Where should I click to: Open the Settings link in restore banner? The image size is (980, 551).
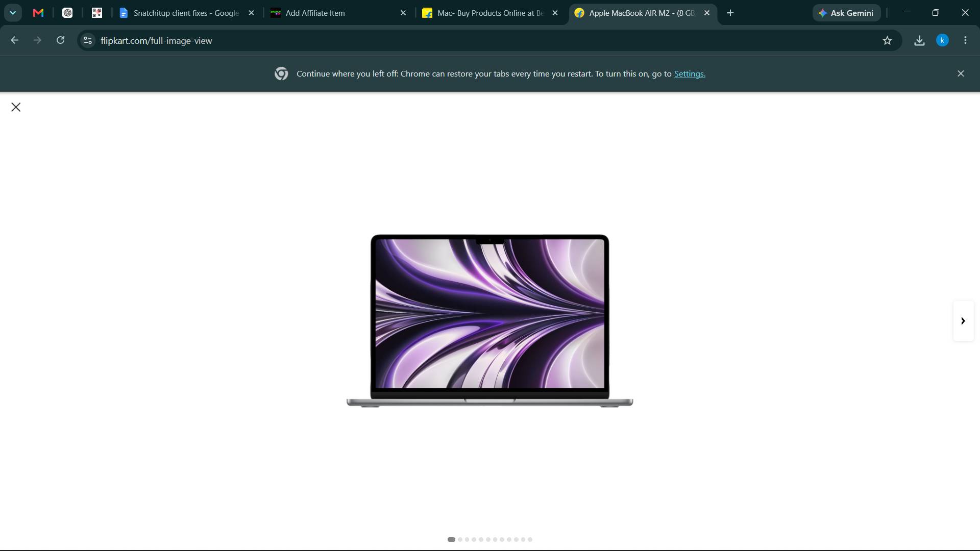(x=690, y=74)
